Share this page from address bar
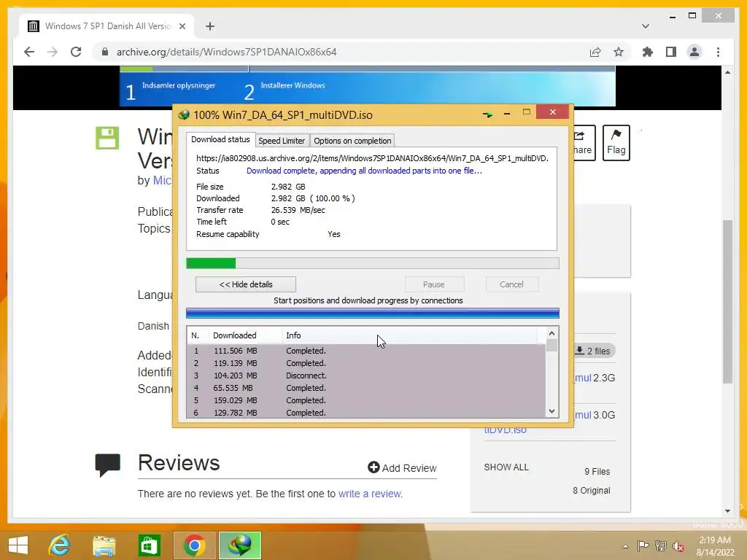Screen dimensions: 747x560 595,52
